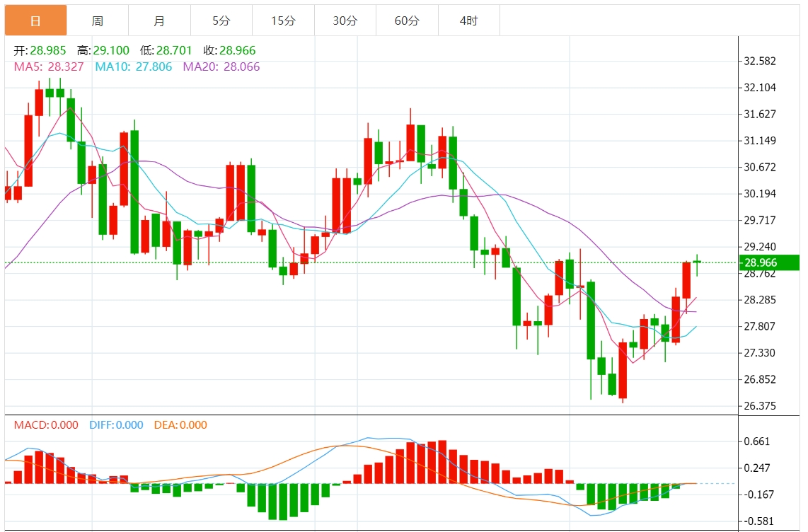Click the 30.672 price axis label
808x532 pixels.
coord(760,168)
